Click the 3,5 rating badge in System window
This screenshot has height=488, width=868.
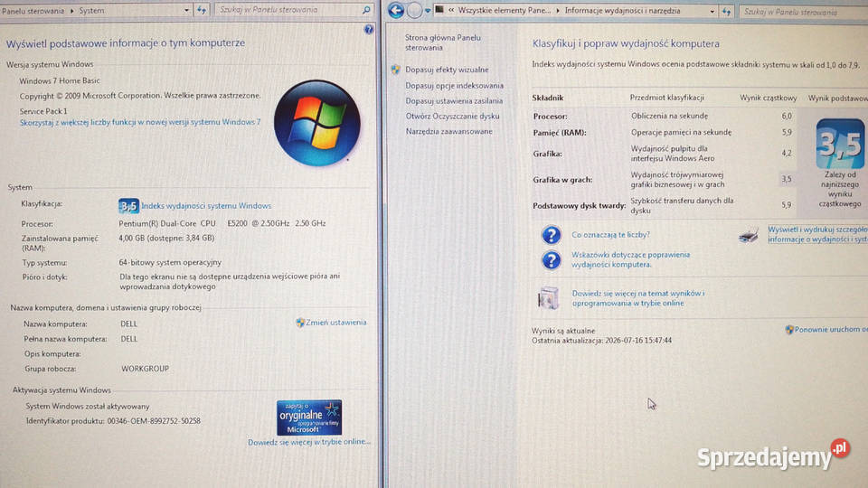coord(128,206)
